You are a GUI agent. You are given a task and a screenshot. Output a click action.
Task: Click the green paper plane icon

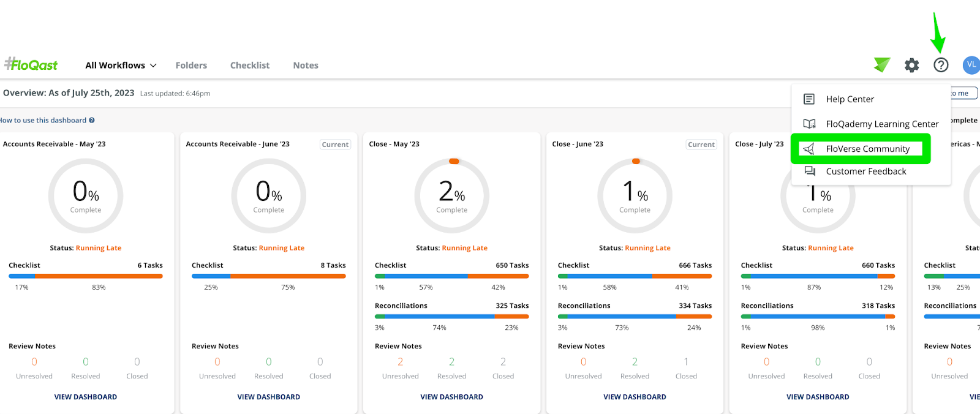pyautogui.click(x=882, y=64)
